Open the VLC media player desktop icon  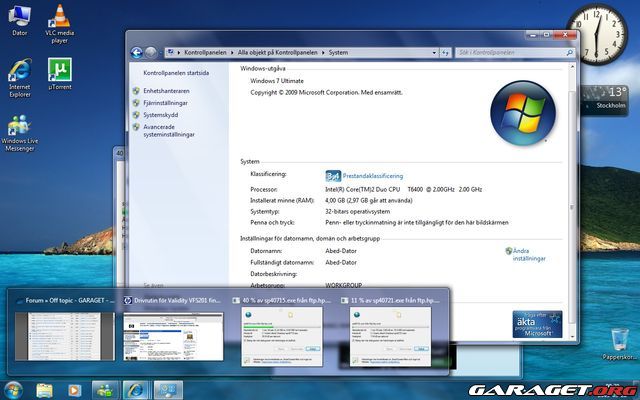(x=59, y=17)
